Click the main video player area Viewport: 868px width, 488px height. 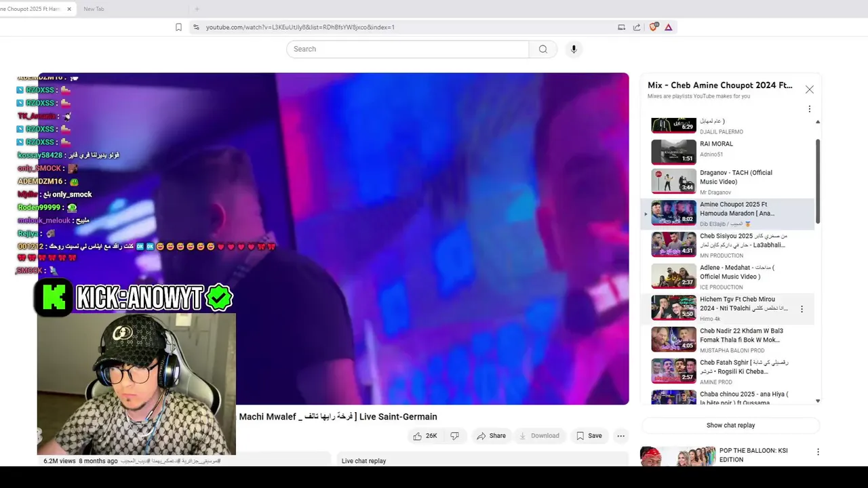(333, 239)
